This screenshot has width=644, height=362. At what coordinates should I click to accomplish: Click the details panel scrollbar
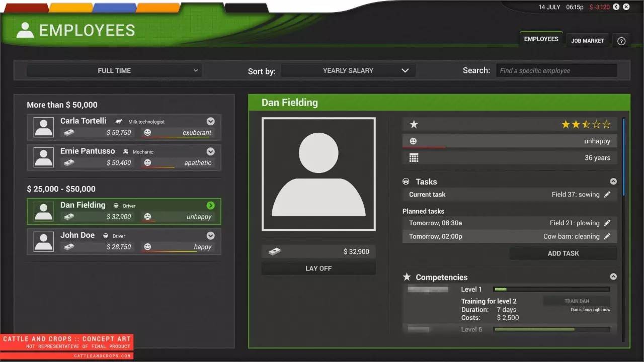pyautogui.click(x=624, y=157)
